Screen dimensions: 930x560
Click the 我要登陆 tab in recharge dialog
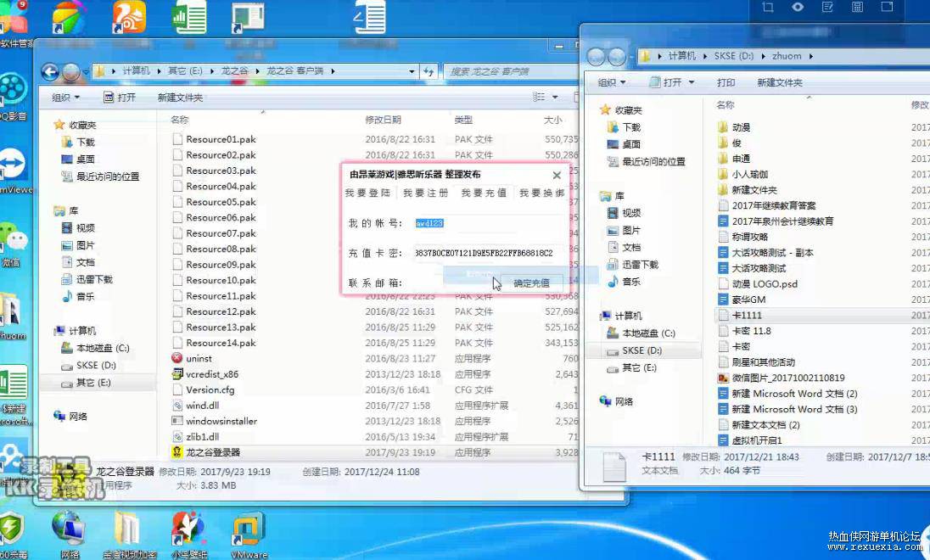(x=367, y=193)
